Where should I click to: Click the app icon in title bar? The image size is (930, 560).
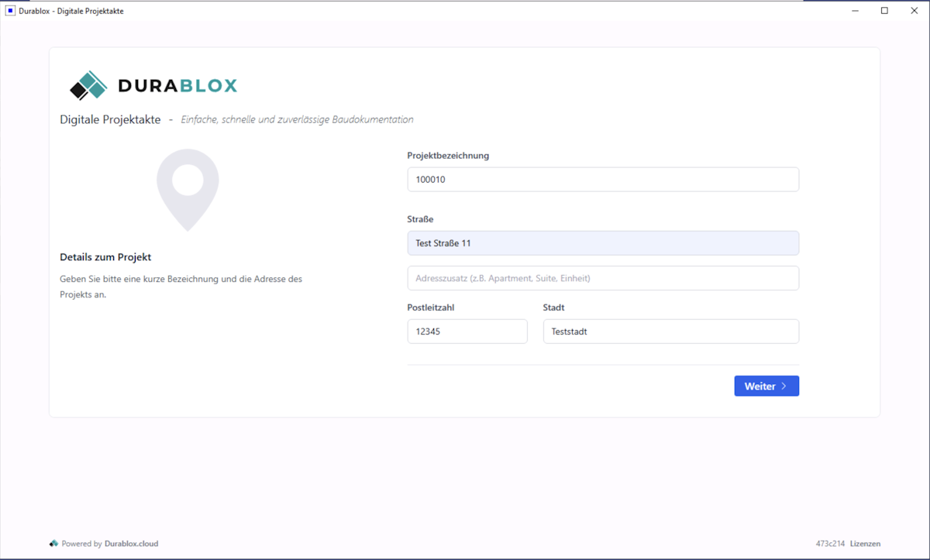point(10,11)
